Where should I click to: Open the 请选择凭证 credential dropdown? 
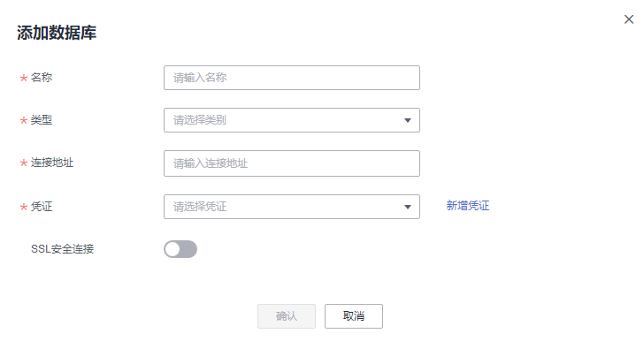click(292, 207)
